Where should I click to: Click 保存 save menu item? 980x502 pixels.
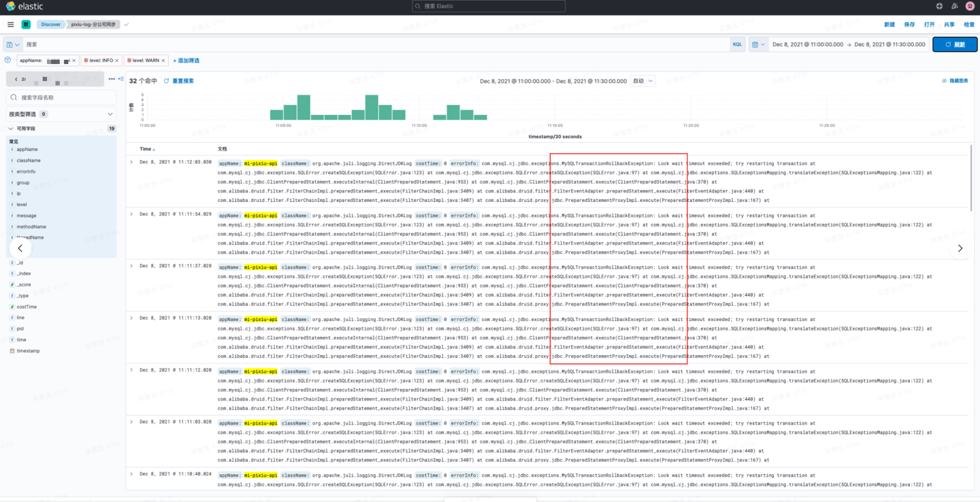tap(909, 24)
